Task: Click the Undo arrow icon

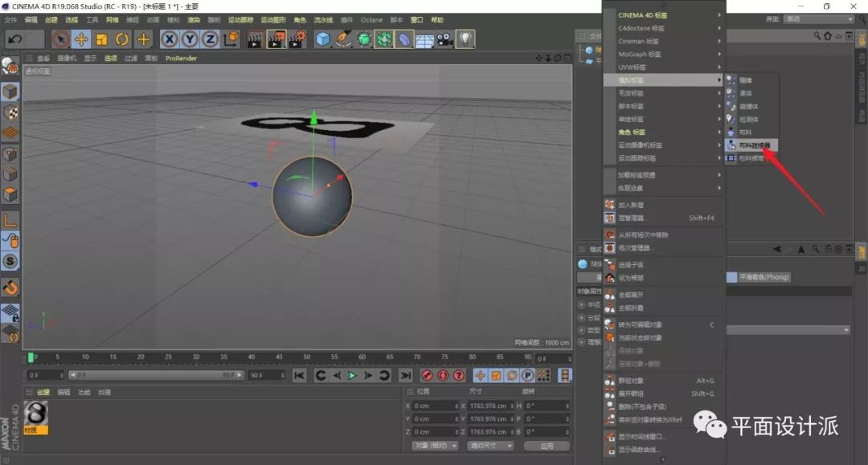Action: coord(14,39)
